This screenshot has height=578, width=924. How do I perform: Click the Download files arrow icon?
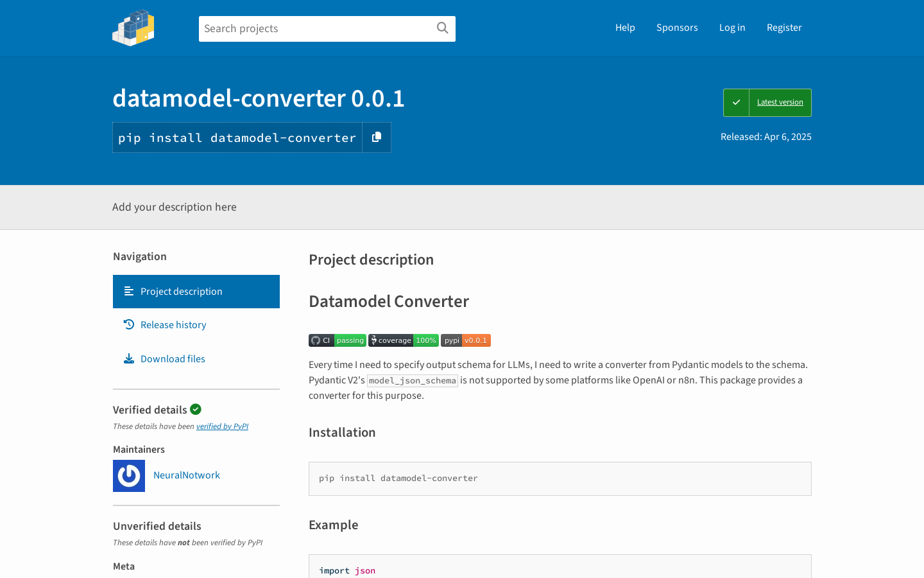pyautogui.click(x=129, y=359)
